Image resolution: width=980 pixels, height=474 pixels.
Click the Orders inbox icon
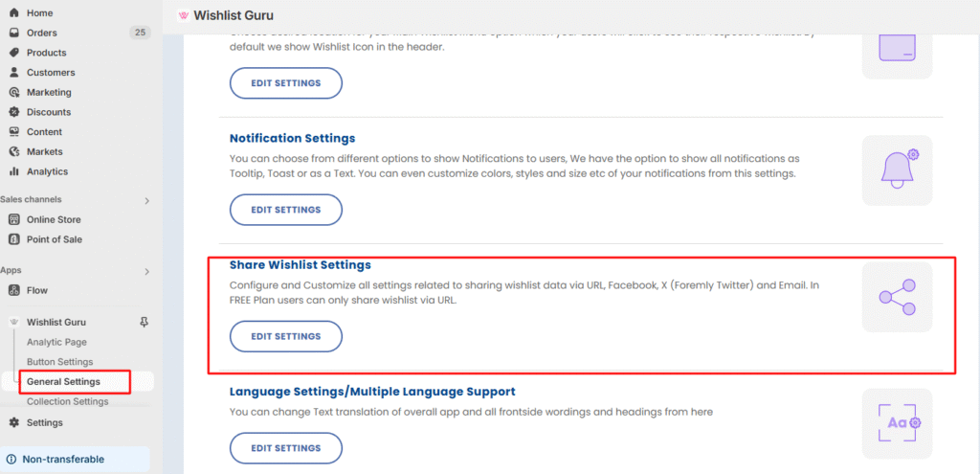tap(14, 34)
